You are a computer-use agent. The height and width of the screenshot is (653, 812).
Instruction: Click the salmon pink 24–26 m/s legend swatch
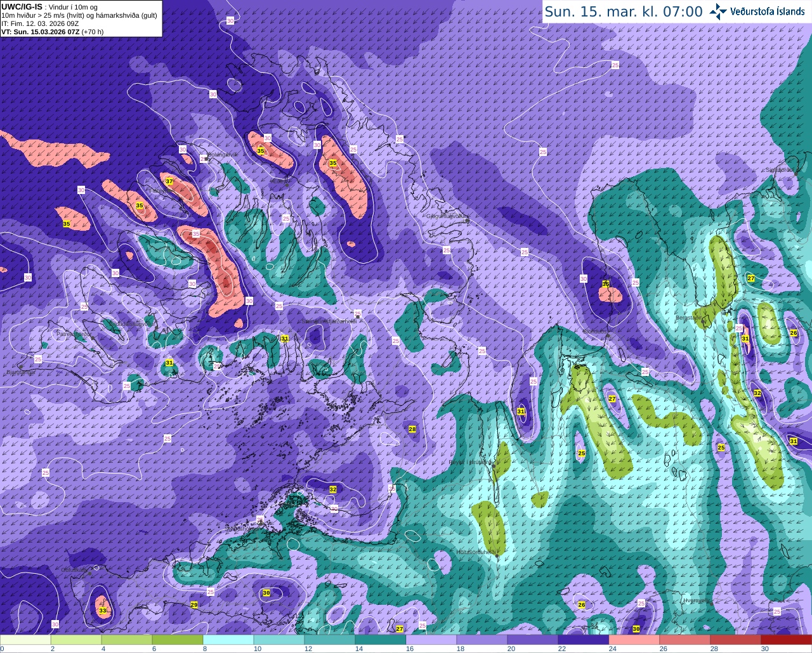tap(634, 640)
